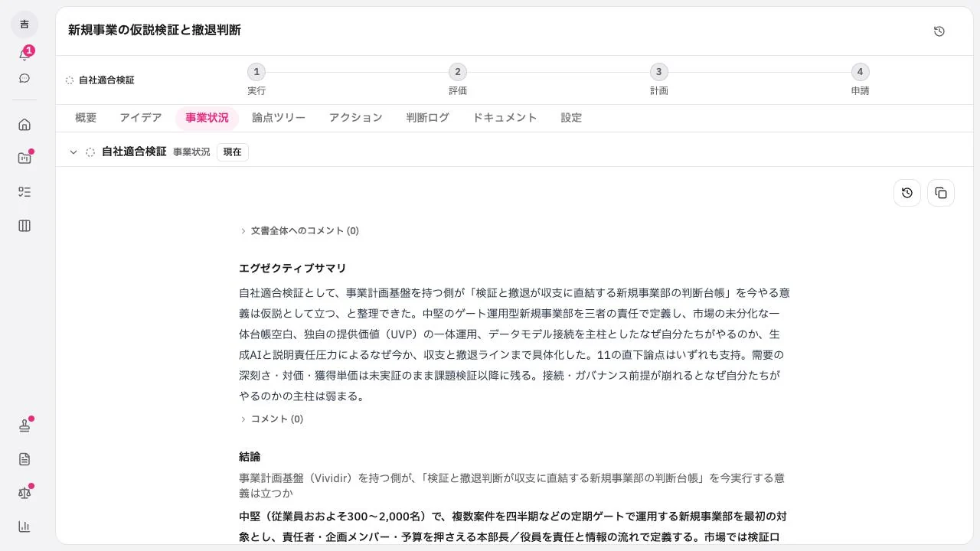Open the columns layout icon in sidebar

click(24, 226)
